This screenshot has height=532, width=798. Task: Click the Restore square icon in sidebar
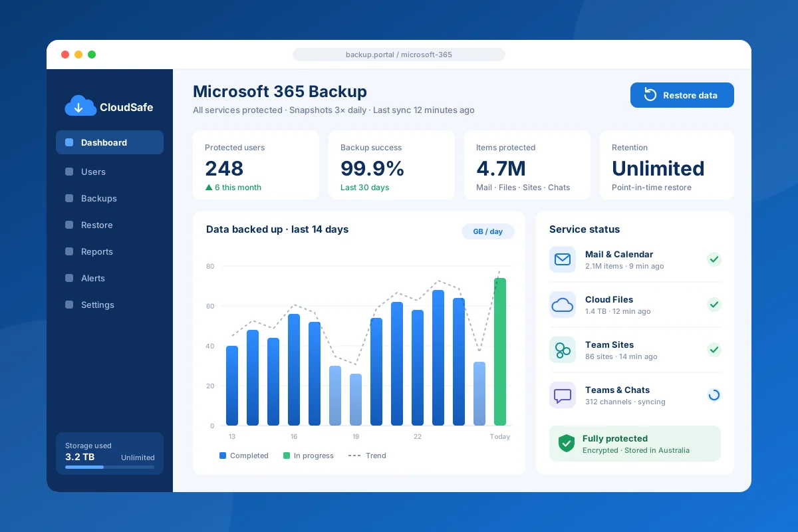69,225
